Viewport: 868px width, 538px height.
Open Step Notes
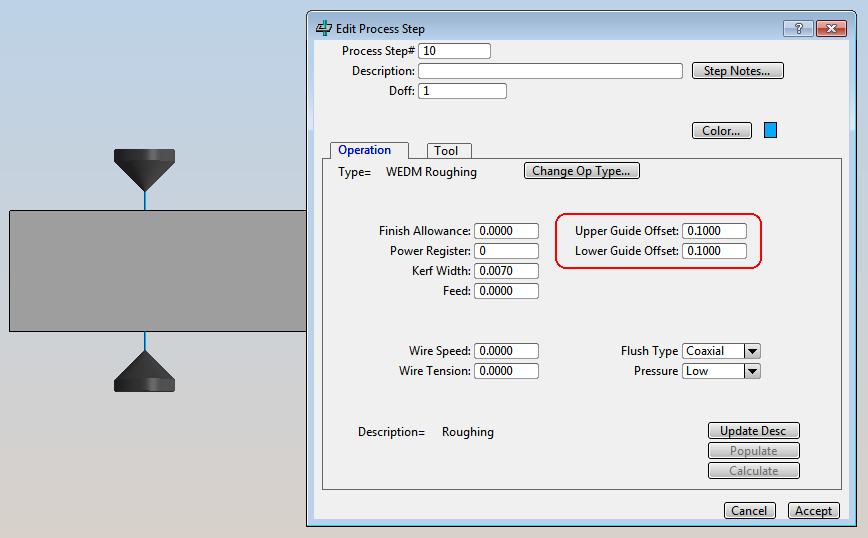737,71
